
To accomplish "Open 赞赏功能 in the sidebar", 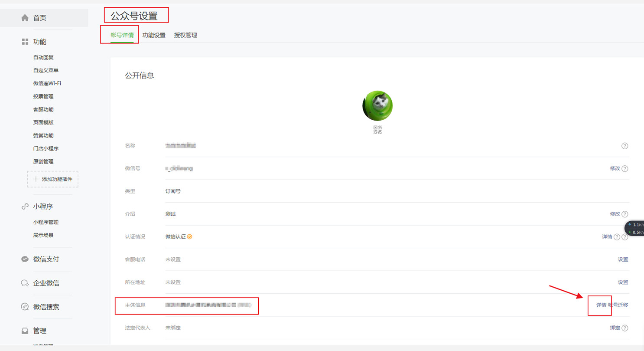I will [43, 135].
